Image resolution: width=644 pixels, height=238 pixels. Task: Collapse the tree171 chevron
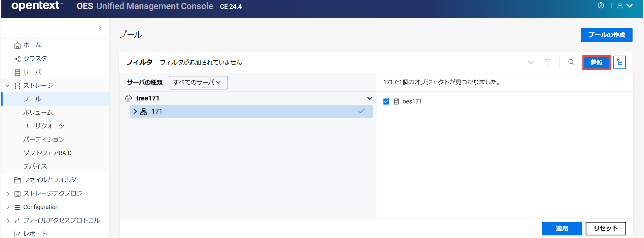370,98
